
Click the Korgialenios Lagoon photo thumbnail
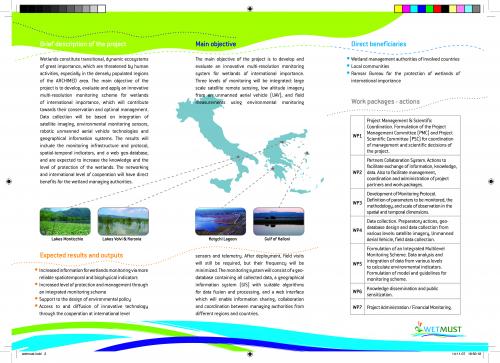point(221,221)
